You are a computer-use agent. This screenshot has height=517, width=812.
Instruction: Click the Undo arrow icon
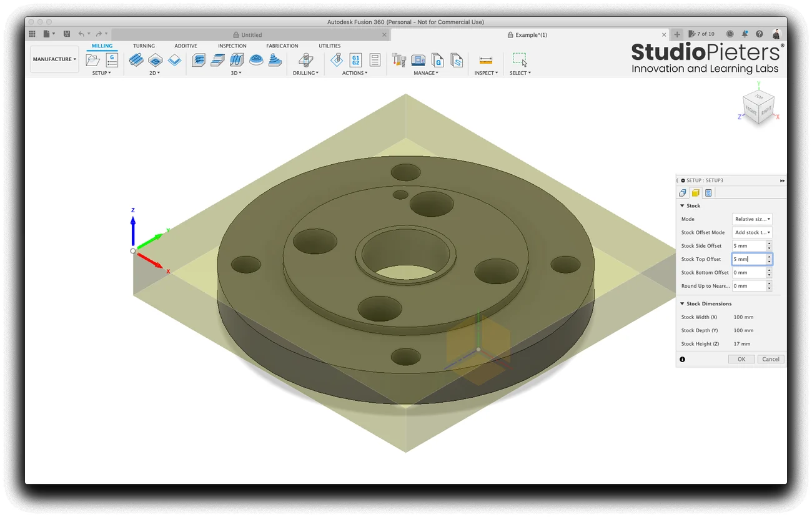pos(81,34)
